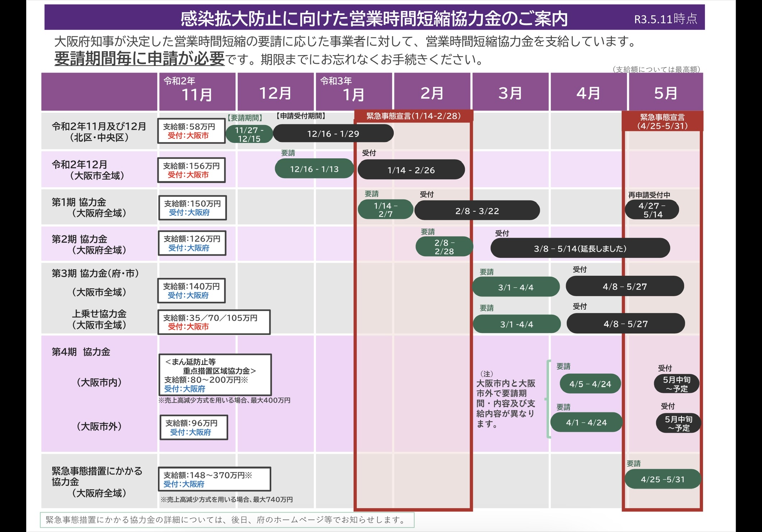Image resolution: width=762 pixels, height=532 pixels.
Task: Click the 緊急事態宣言 (4/25-5/31) red header
Action: (662, 121)
